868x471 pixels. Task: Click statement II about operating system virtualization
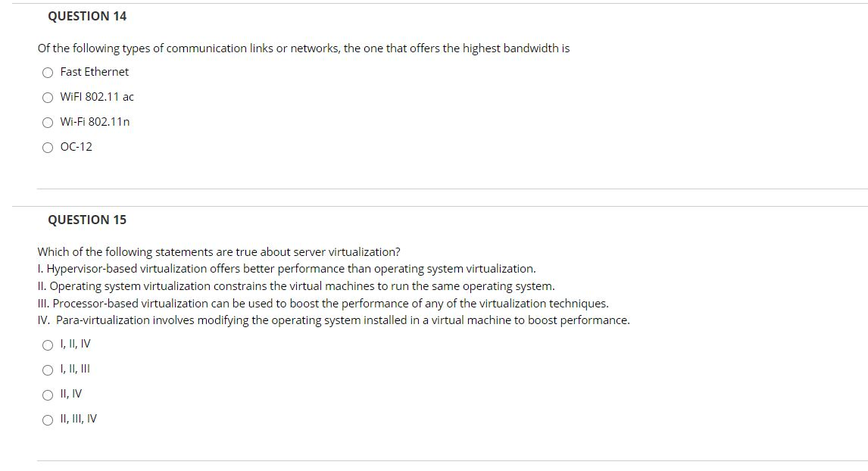[x=296, y=285]
